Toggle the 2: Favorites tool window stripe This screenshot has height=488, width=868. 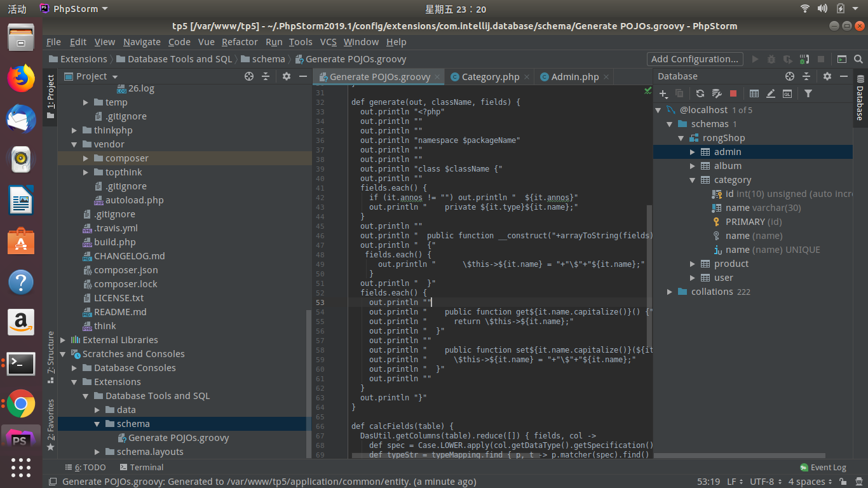click(51, 424)
